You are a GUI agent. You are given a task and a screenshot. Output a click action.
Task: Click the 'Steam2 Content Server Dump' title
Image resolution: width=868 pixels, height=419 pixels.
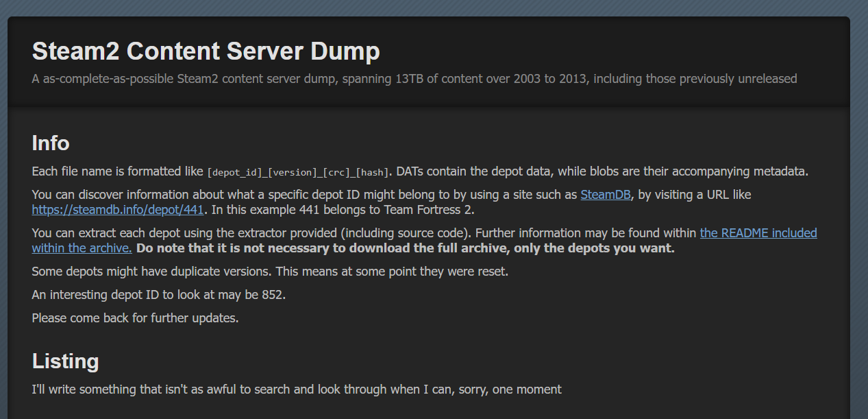tap(206, 51)
